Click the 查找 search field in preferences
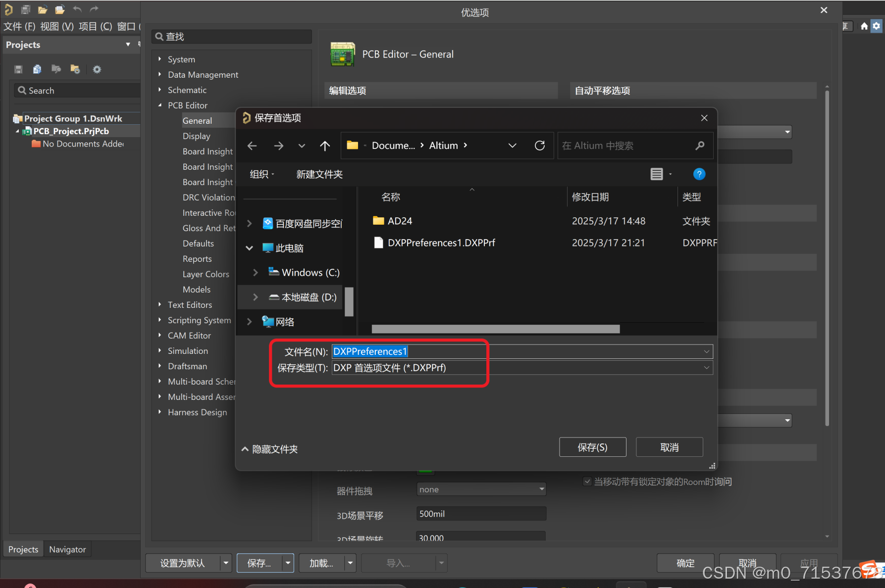The height and width of the screenshot is (588, 885). pyautogui.click(x=232, y=37)
